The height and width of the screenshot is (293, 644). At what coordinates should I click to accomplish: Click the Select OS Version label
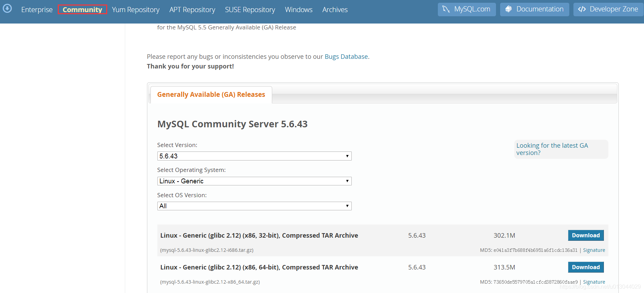(182, 195)
